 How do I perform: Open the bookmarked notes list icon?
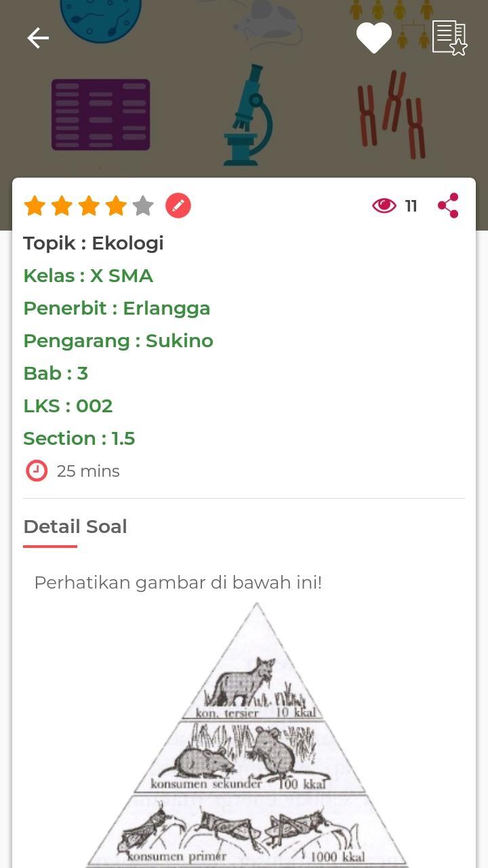click(x=450, y=38)
